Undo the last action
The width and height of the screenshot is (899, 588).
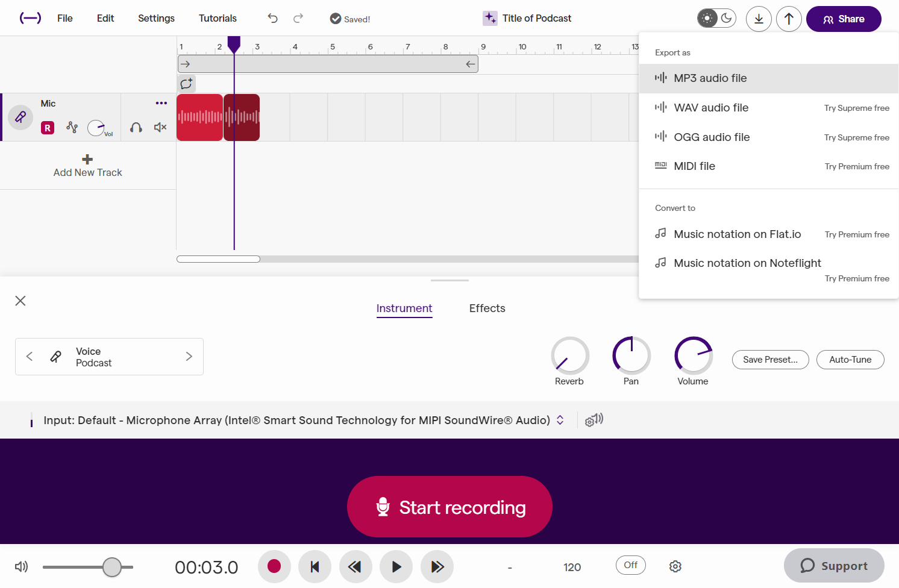coord(273,19)
